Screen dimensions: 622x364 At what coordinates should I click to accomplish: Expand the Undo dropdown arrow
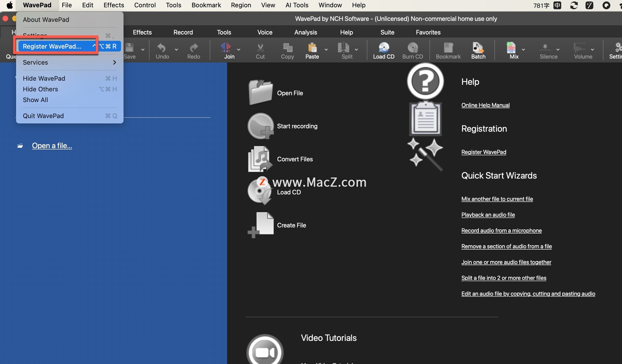tap(176, 50)
